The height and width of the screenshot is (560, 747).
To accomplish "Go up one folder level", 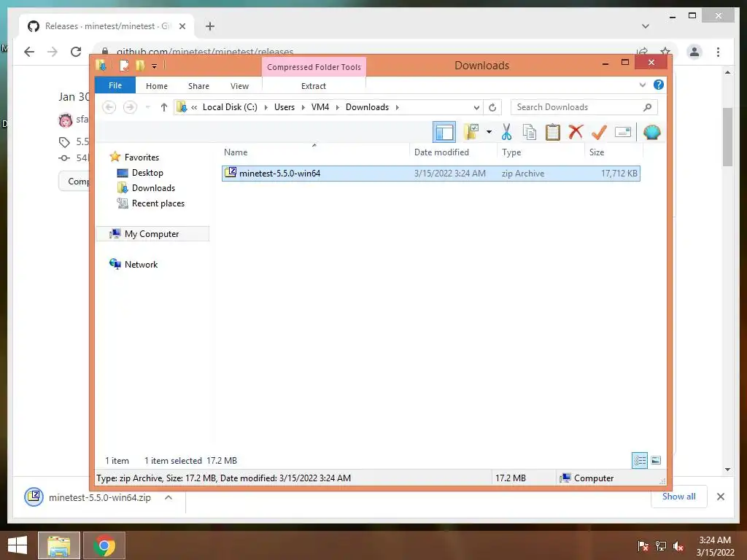I will click(x=164, y=107).
